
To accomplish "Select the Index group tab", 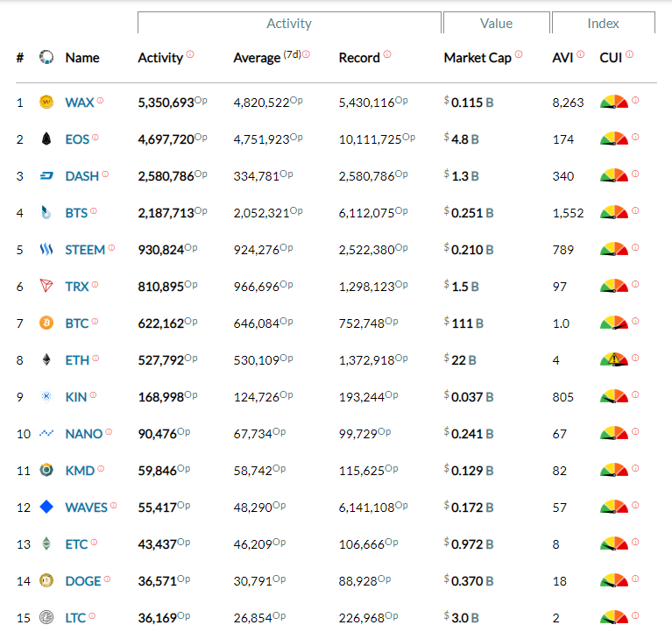I will (604, 23).
